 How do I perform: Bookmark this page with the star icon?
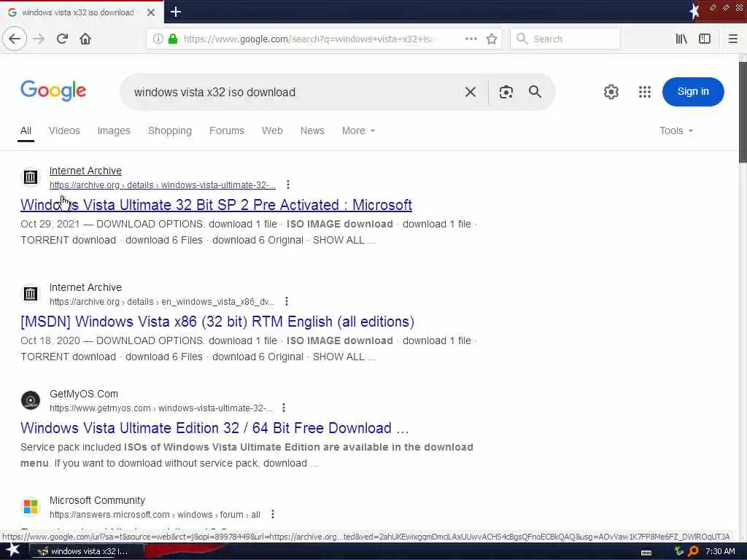tap(492, 39)
